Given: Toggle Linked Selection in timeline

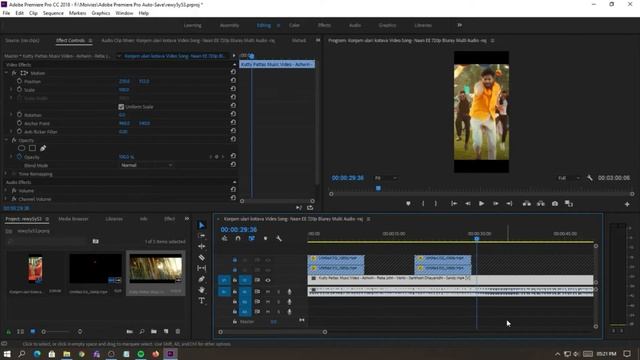Looking at the screenshot, I should coord(251,238).
